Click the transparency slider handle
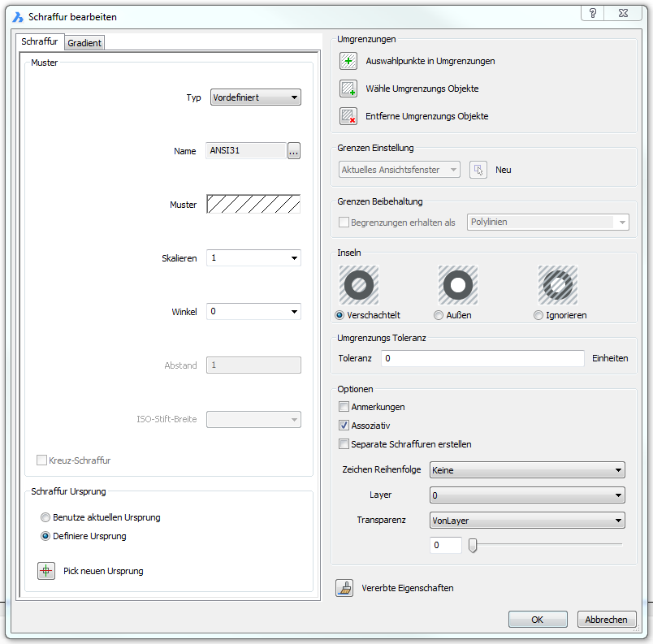 coord(473,545)
